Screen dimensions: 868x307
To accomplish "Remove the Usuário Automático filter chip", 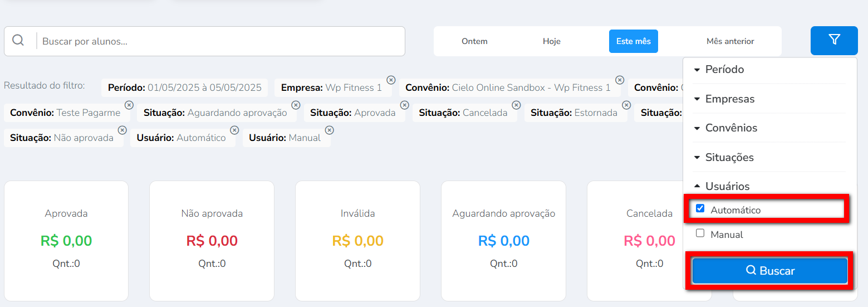I will [234, 130].
